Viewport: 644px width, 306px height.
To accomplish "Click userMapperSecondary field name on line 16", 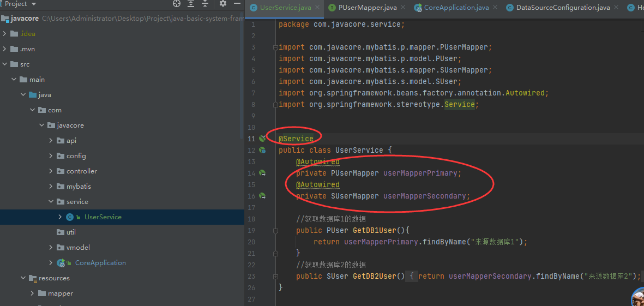I will [x=425, y=196].
